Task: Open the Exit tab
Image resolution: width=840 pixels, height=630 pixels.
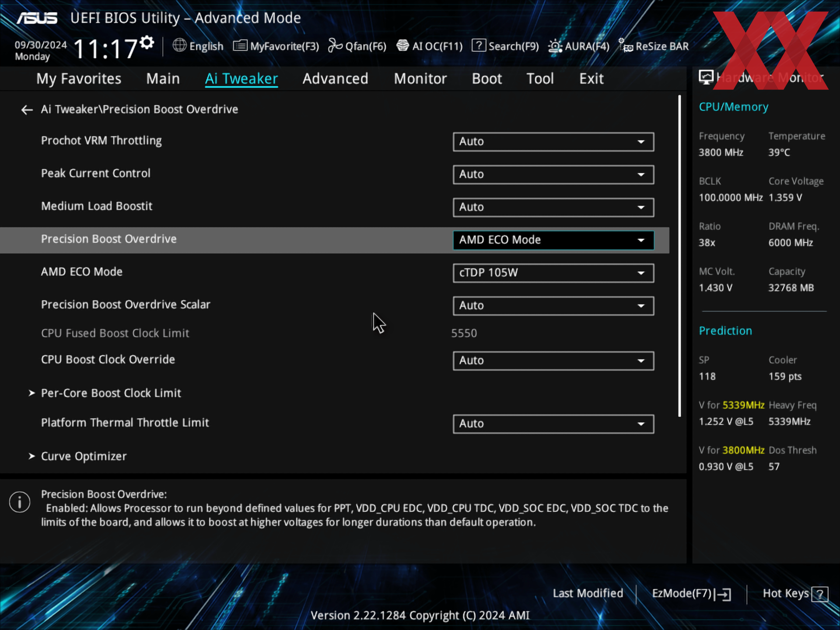Action: point(591,79)
